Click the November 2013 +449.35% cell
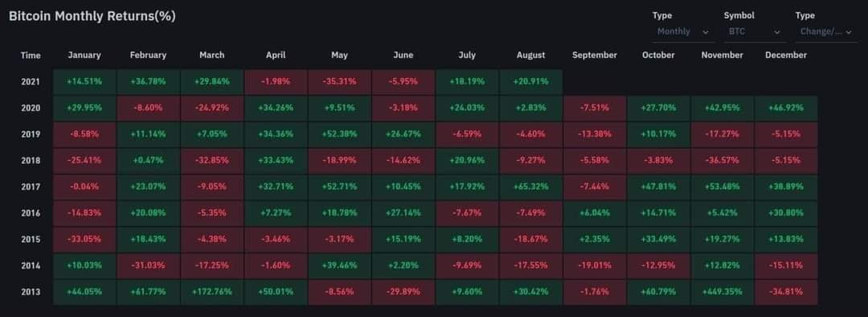 pos(723,291)
